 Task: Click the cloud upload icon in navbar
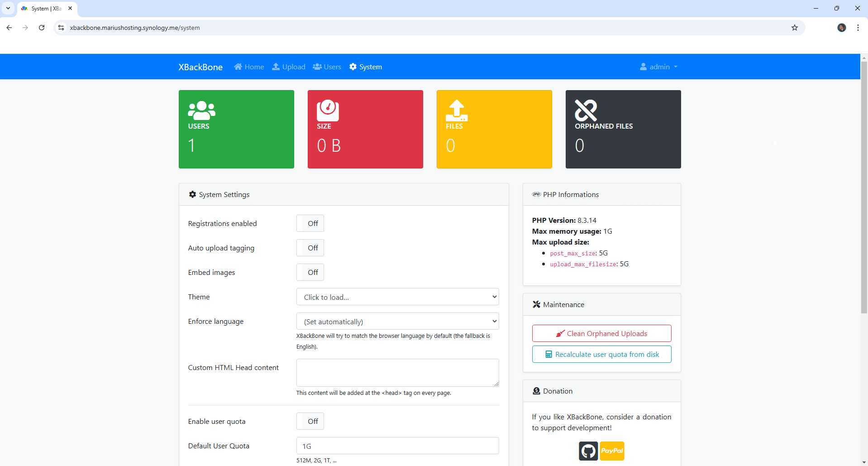coord(276,67)
